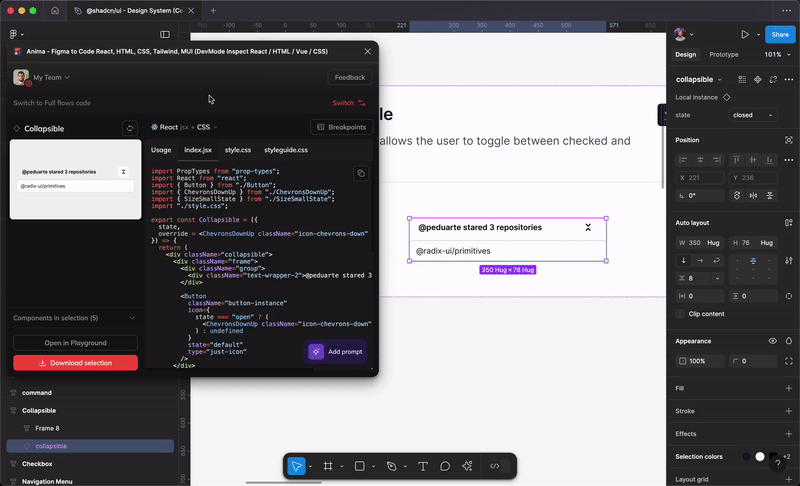The height and width of the screenshot is (486, 800).
Task: Align right in Position section
Action: [717, 160]
